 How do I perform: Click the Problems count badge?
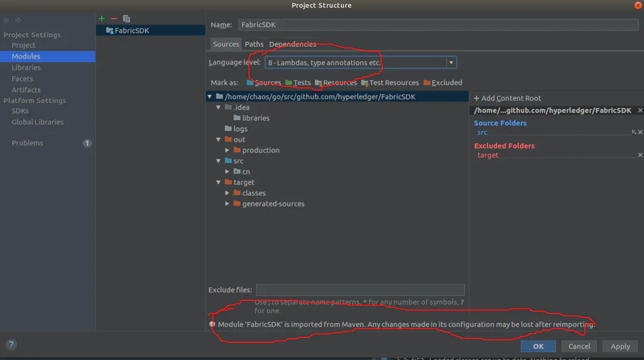pyautogui.click(x=87, y=143)
